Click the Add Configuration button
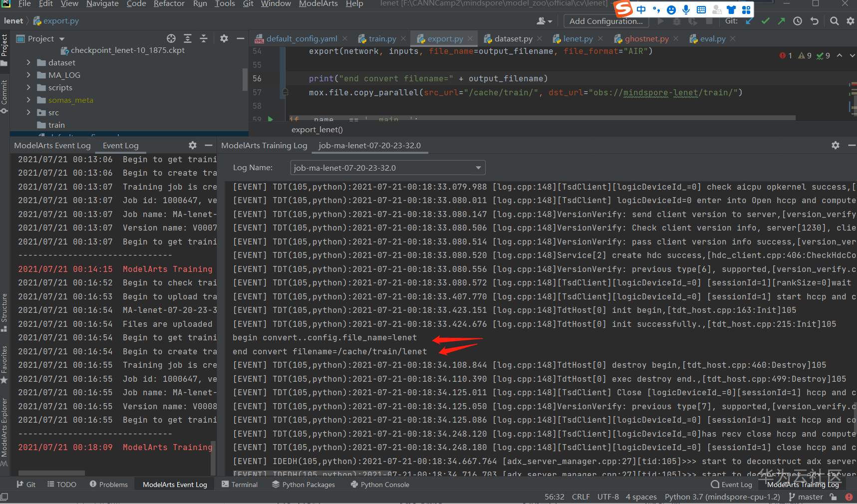Screen dimensions: 857x504 click(x=606, y=21)
